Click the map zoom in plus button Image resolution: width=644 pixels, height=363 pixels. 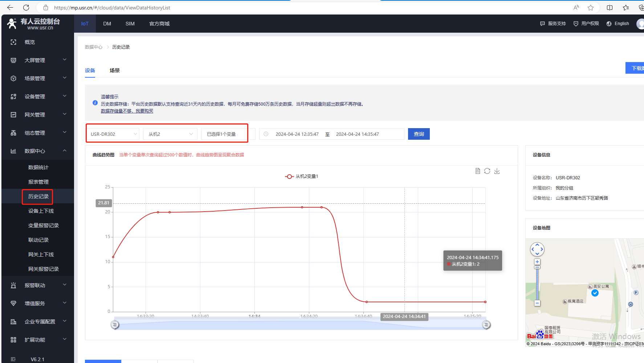(x=537, y=262)
